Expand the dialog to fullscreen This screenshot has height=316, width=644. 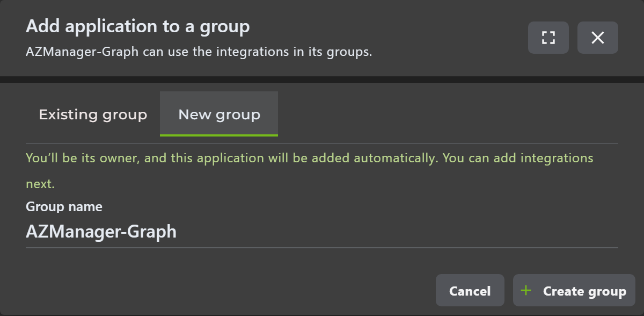pos(548,38)
